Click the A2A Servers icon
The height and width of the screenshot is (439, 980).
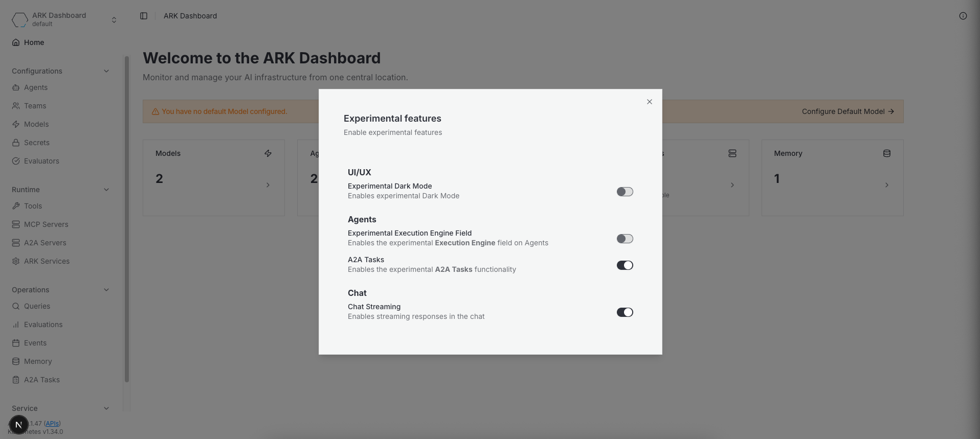[x=16, y=243]
